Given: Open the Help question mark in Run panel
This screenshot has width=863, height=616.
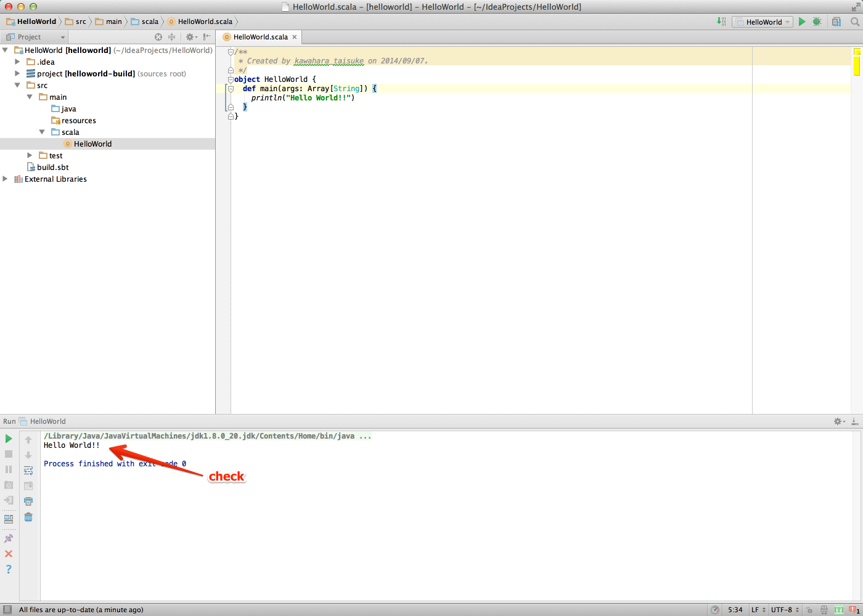Looking at the screenshot, I should 9,569.
